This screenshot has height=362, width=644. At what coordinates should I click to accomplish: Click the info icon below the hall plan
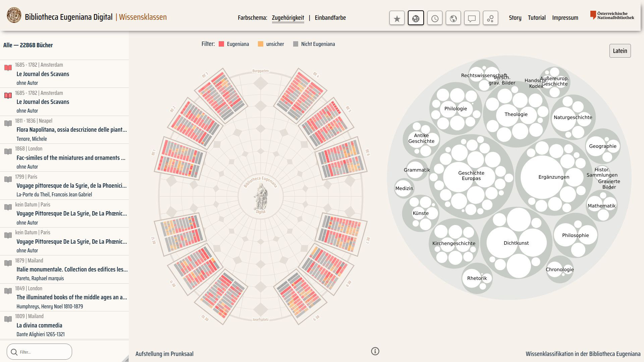coord(375,351)
